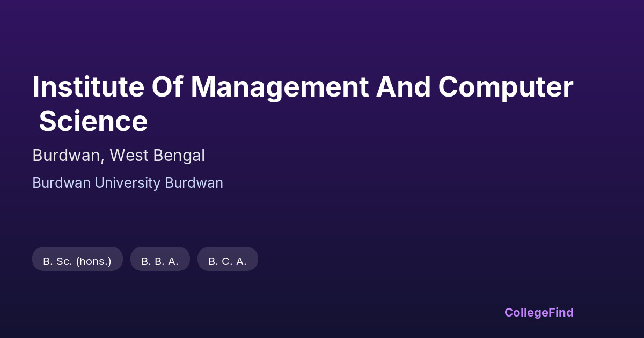
Task: Click West Bengal in the location line
Action: [x=157, y=156]
